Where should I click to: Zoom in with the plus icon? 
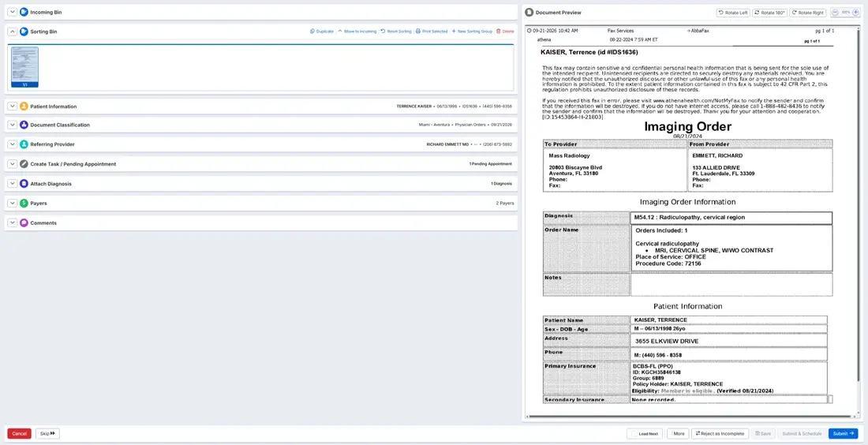click(856, 12)
